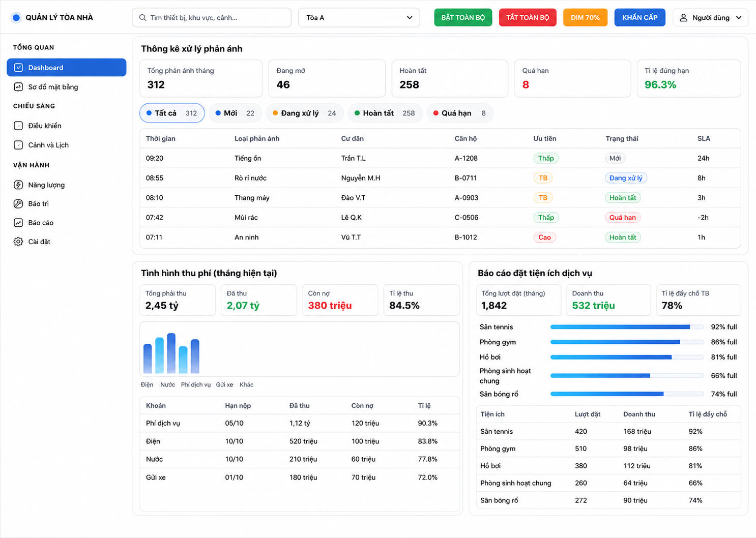Viewport: 756px width, 538px height.
Task: Click the 168 triệu revenue cell
Action: pyautogui.click(x=637, y=431)
